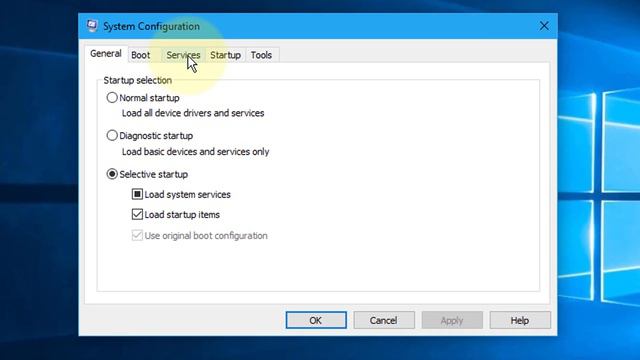Click the 'Startup selection' group label

point(138,80)
